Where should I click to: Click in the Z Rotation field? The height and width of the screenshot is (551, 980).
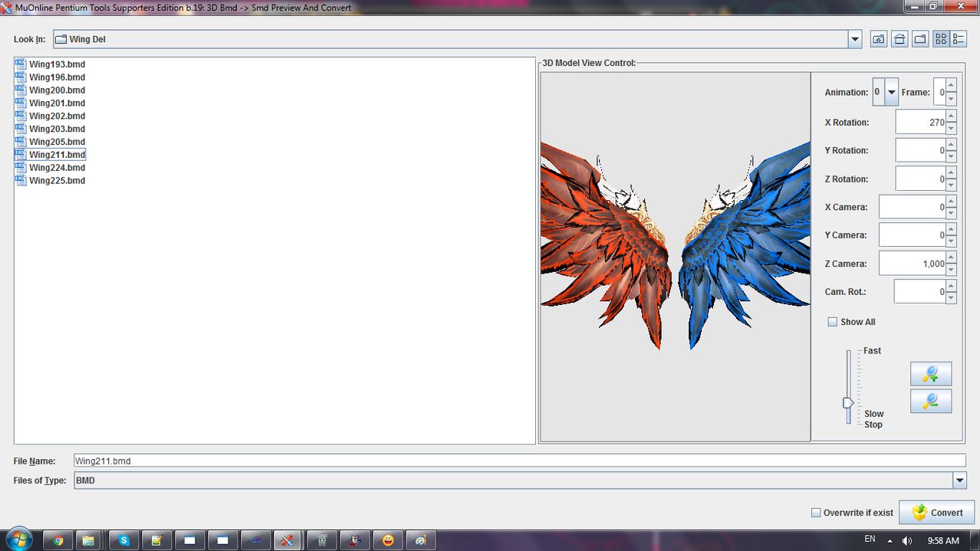pyautogui.click(x=920, y=179)
